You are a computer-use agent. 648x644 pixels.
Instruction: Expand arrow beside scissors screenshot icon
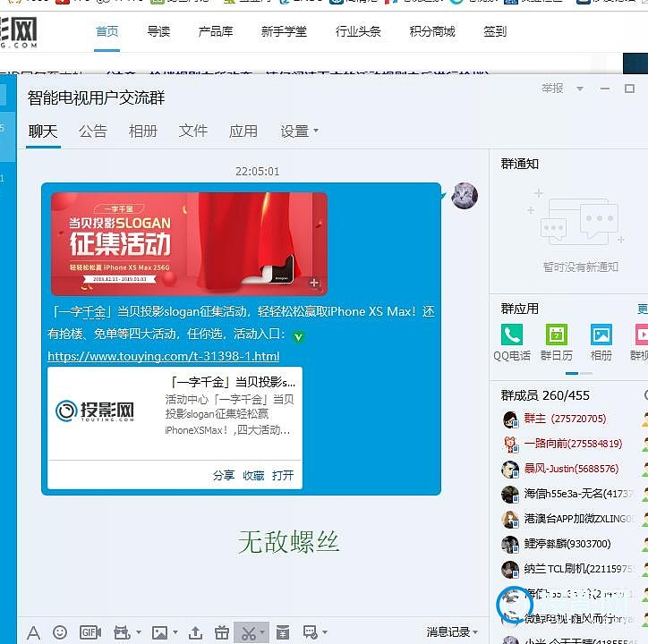tap(262, 632)
